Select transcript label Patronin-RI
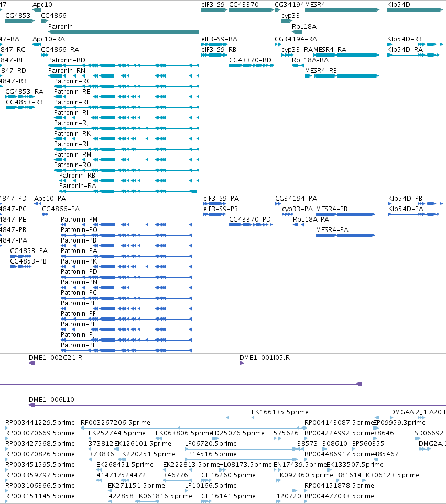This screenshot has width=446, height=504. pyautogui.click(x=71, y=113)
